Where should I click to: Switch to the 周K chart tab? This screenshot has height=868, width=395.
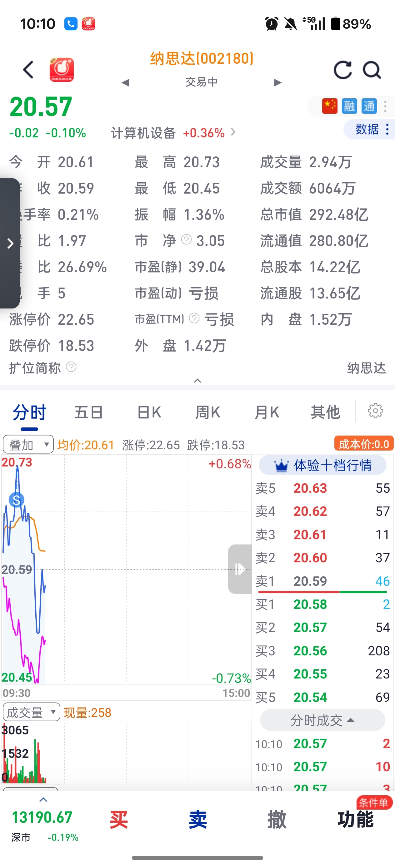point(208,412)
